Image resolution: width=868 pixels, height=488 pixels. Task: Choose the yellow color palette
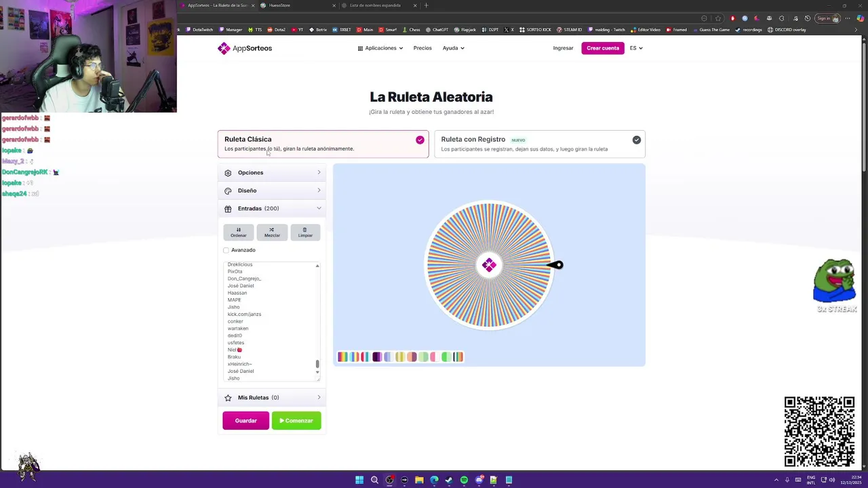[400, 357]
